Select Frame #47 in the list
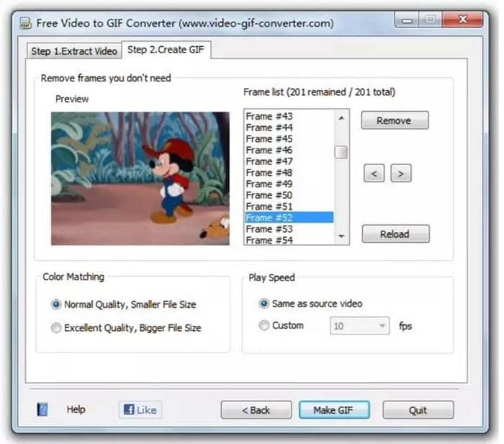This screenshot has height=444, width=504. coord(289,161)
